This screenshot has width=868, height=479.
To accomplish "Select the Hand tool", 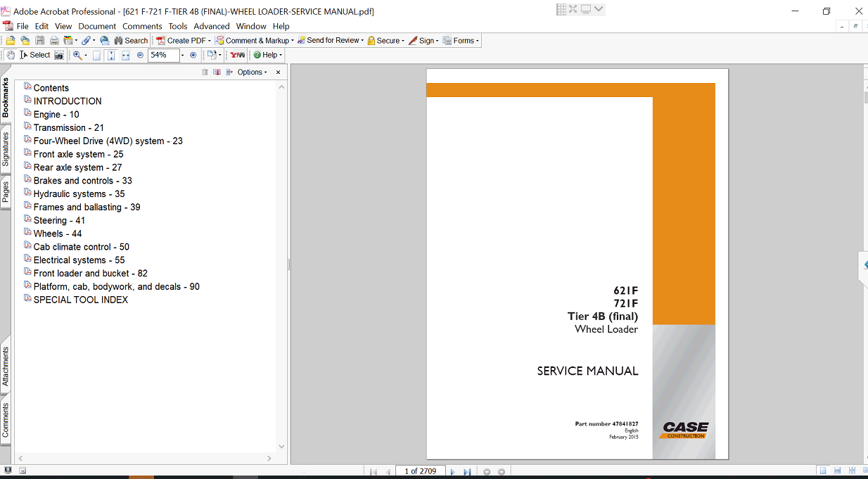I will [x=11, y=55].
